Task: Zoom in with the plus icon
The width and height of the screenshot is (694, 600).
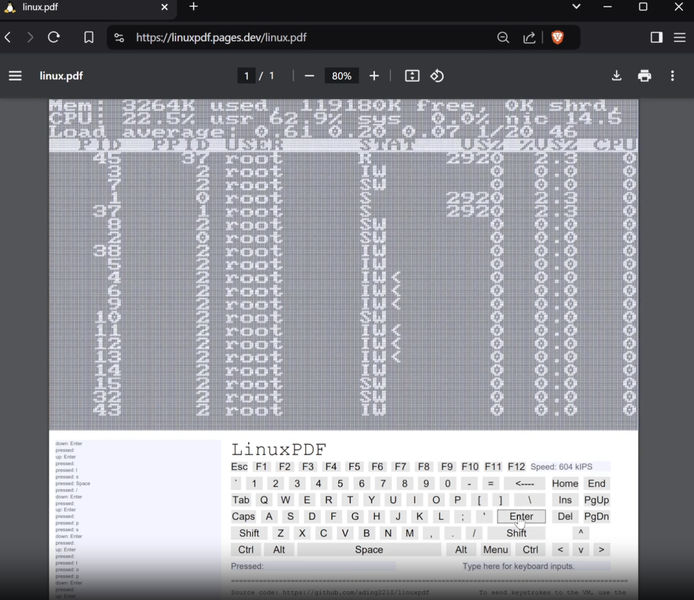Action: point(374,76)
